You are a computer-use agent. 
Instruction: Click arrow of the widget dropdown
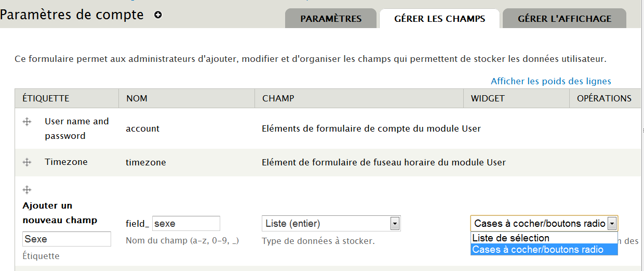tap(612, 224)
